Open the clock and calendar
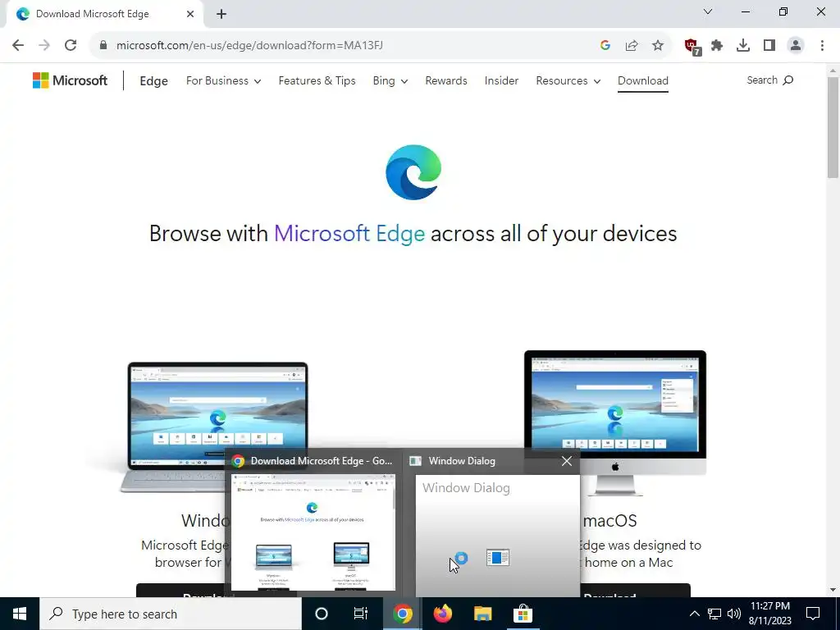The width and height of the screenshot is (840, 630). (x=770, y=614)
